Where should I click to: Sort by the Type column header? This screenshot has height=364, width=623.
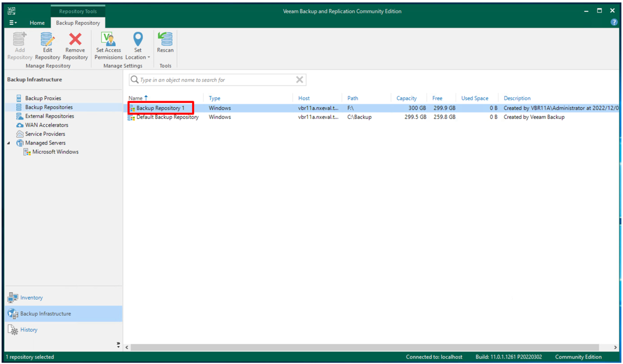coord(214,98)
